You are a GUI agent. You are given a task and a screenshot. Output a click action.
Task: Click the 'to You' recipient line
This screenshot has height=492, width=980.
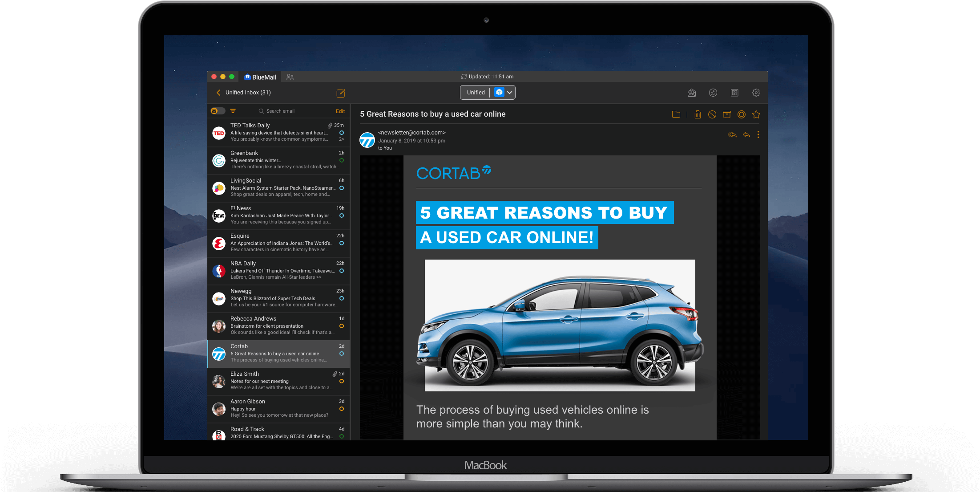[385, 148]
